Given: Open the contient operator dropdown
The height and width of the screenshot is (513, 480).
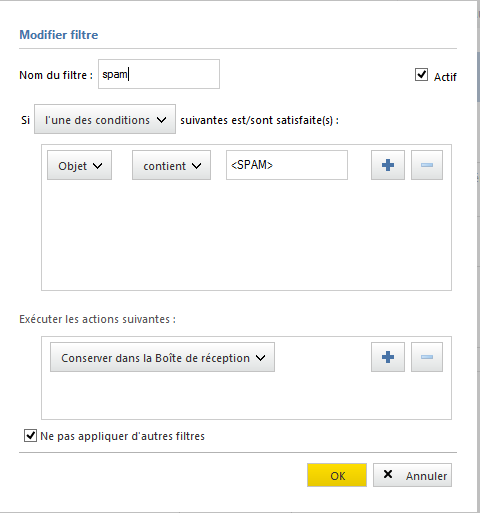Looking at the screenshot, I should (171, 165).
